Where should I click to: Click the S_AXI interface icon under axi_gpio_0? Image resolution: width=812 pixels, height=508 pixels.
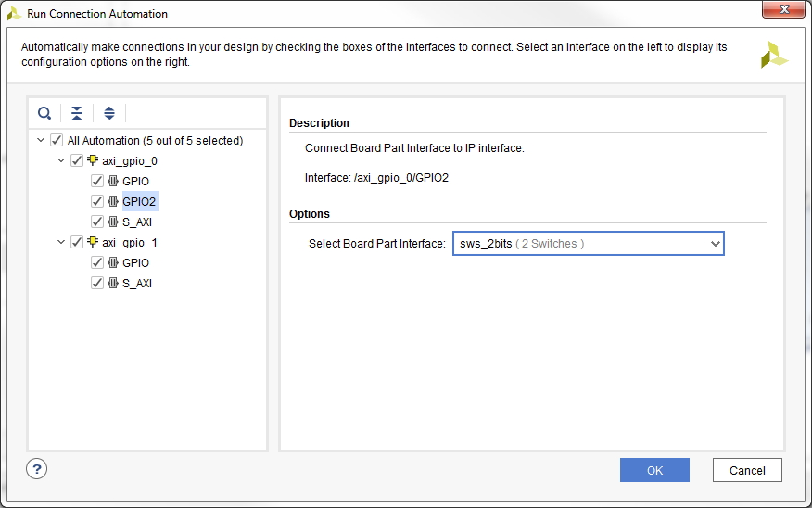(x=113, y=222)
